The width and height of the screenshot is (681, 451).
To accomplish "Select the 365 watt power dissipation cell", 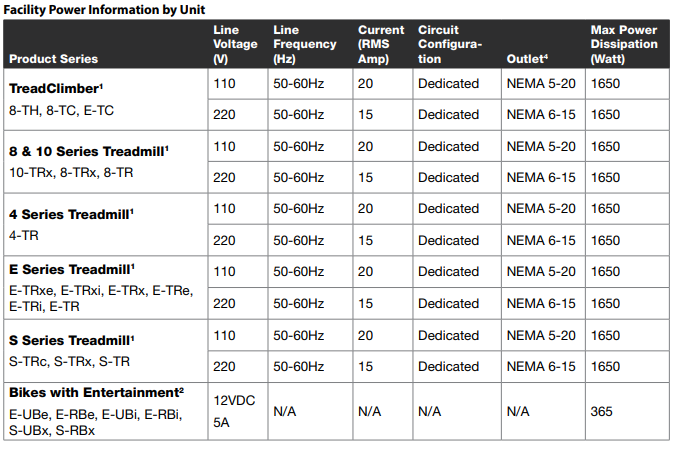I will [x=603, y=411].
